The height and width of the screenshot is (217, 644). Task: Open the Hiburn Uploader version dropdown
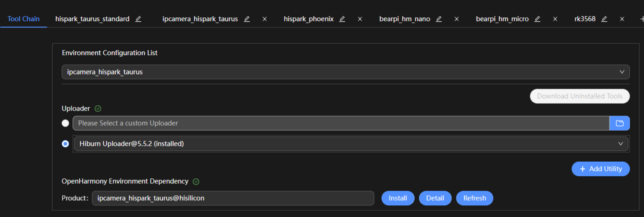351,144
